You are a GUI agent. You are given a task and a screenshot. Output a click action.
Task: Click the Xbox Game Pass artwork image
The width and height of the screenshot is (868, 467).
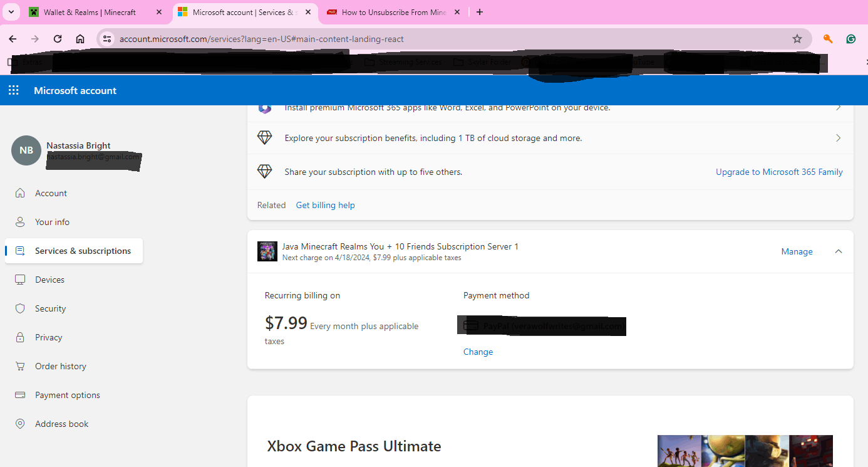point(745,451)
